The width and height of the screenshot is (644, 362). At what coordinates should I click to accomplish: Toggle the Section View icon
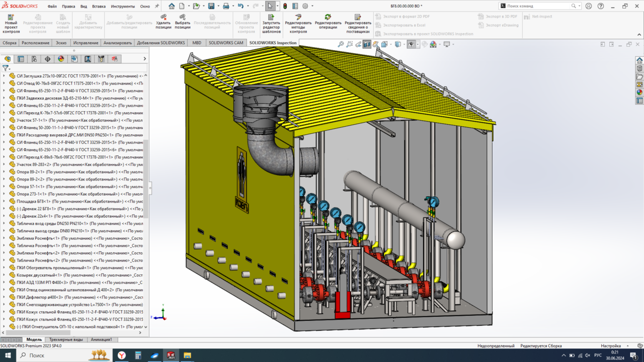[367, 44]
